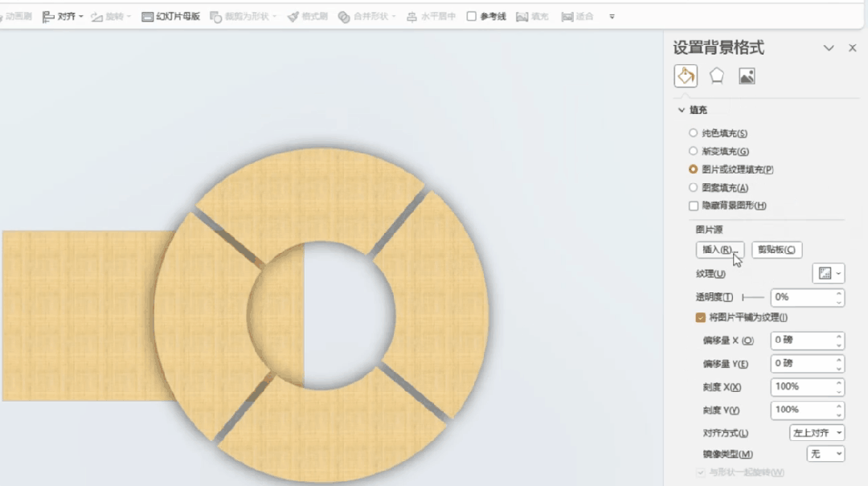The image size is (868, 486).
Task: Toggle the 参考线 guides checkbox
Action: tap(471, 17)
